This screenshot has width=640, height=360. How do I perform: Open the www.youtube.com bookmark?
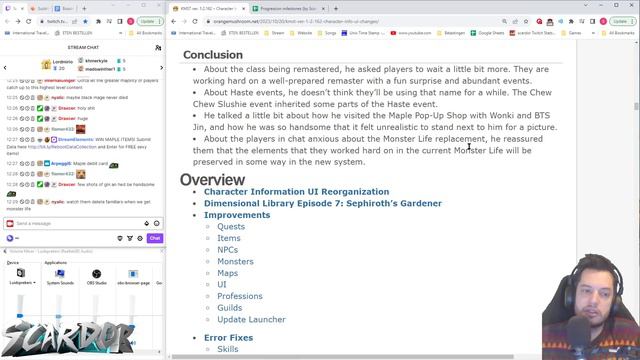[x=411, y=33]
